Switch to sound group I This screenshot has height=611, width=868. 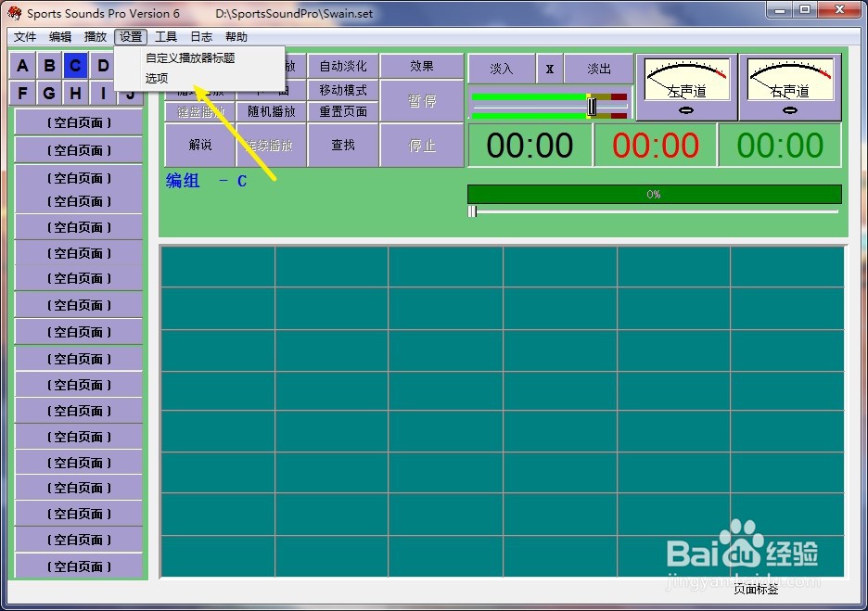102,93
